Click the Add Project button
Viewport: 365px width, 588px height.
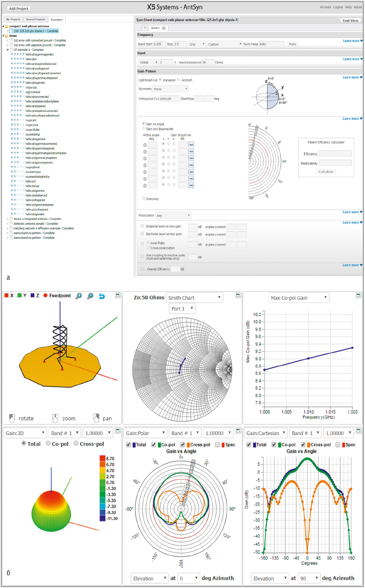point(19,9)
